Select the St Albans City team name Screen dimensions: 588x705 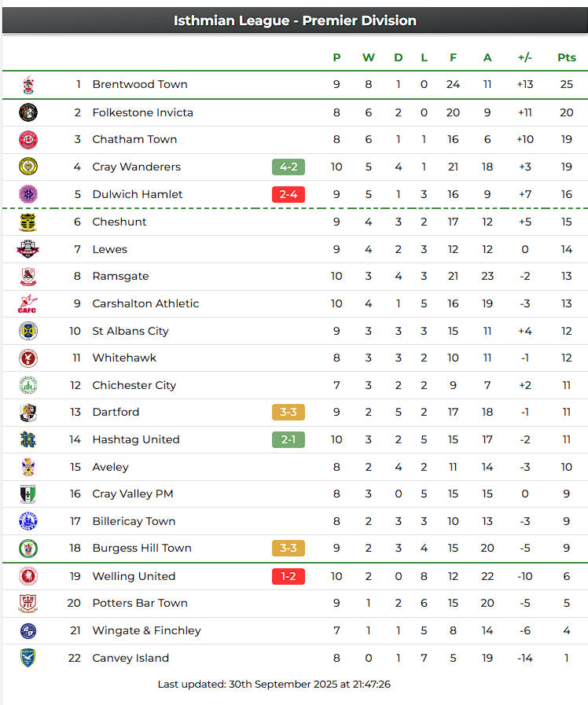(x=130, y=331)
